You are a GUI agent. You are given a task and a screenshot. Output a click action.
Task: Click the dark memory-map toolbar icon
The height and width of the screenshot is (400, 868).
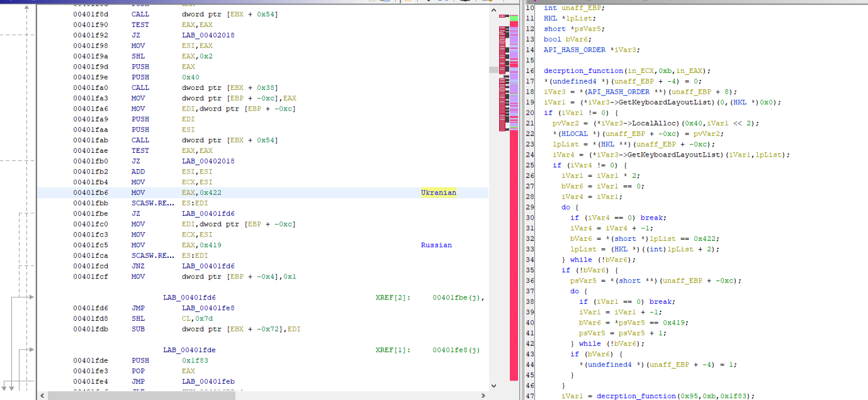[466, 1]
